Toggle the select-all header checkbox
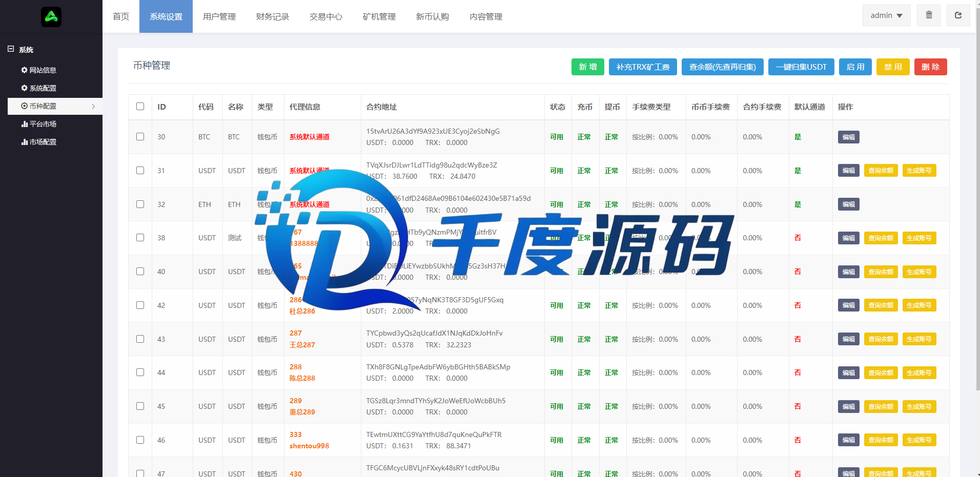The width and height of the screenshot is (980, 477). coord(140,107)
